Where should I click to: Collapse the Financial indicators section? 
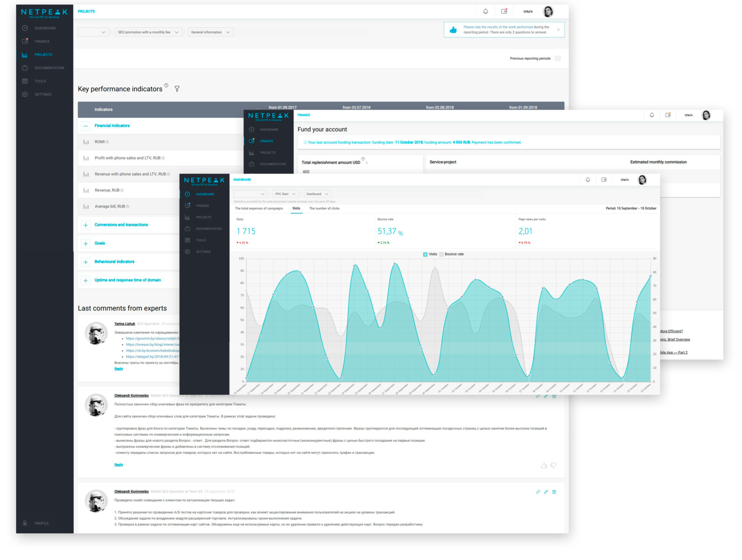[x=86, y=126]
